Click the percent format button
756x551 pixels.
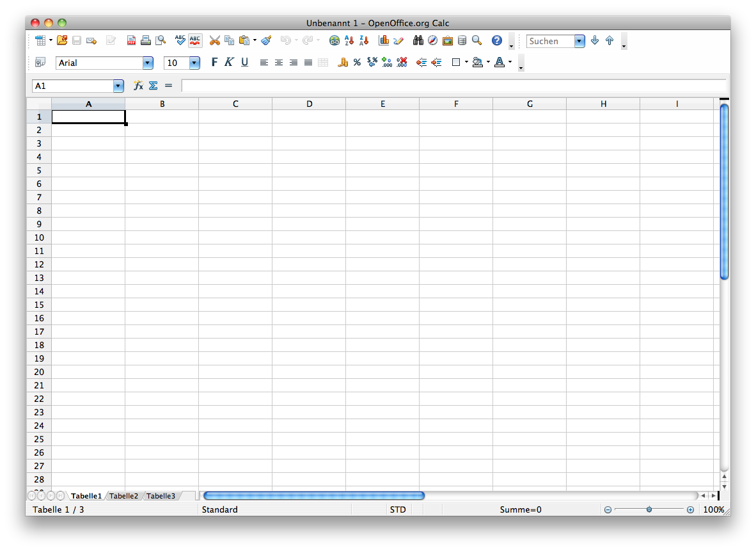click(356, 62)
